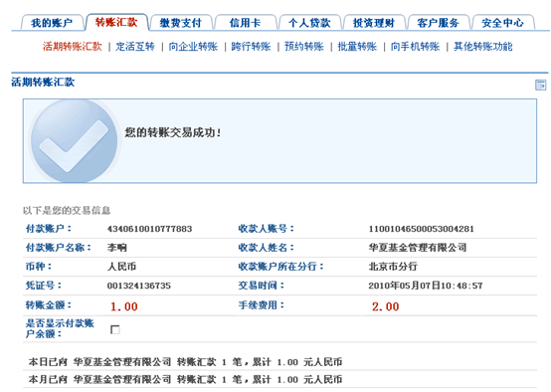
Task: Select the 转账汇款 tab
Action: point(116,22)
